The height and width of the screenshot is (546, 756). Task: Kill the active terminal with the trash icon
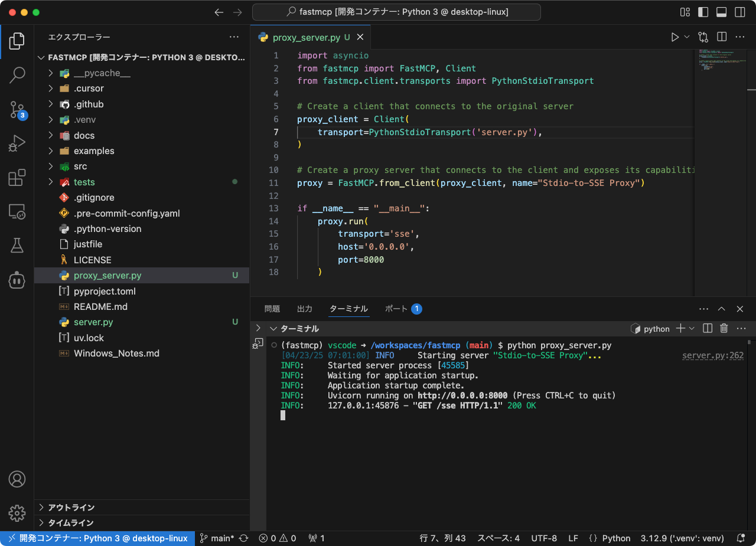(724, 328)
